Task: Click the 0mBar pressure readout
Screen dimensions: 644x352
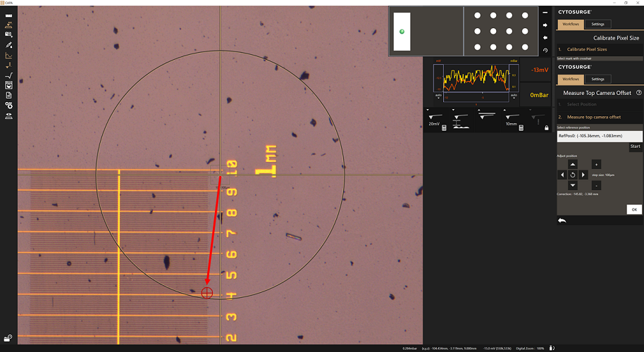Action: [539, 95]
